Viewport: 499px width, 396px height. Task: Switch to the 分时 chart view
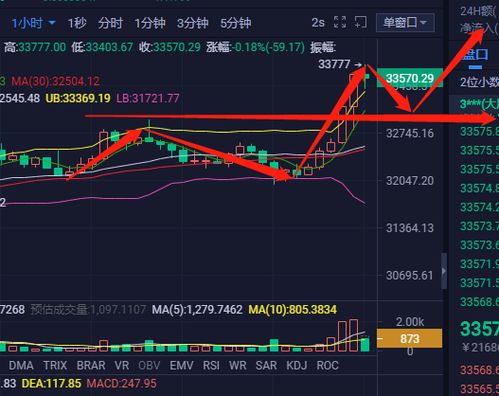[110, 23]
